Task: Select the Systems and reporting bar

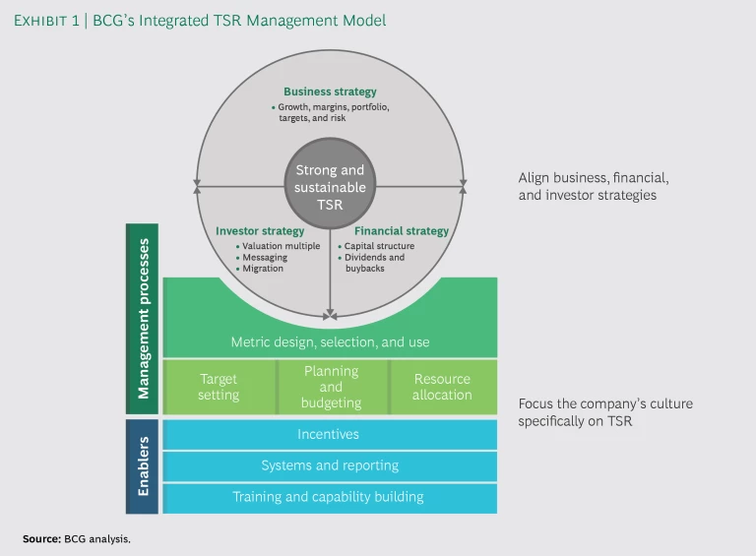Action: [329, 465]
